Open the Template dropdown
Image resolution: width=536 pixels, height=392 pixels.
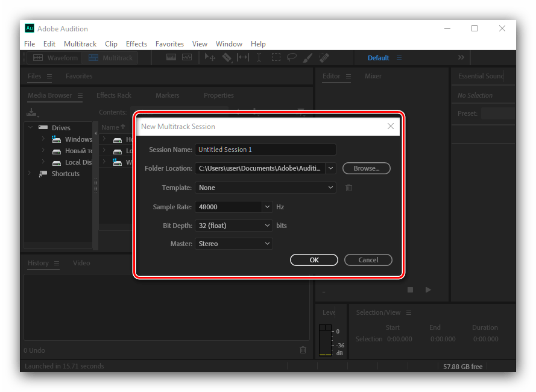(x=330, y=188)
